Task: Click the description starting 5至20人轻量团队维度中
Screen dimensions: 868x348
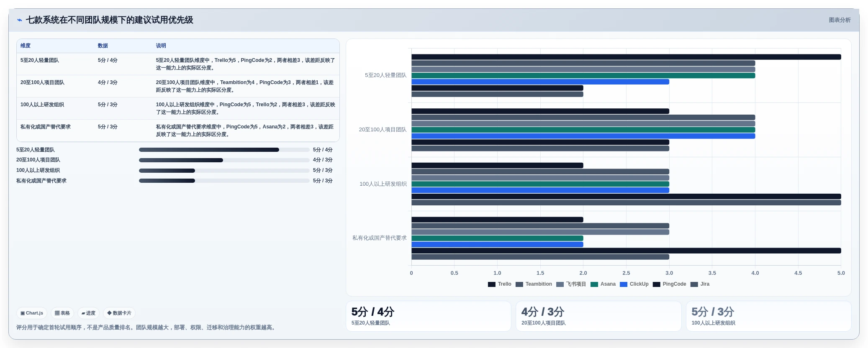Action: (245, 64)
